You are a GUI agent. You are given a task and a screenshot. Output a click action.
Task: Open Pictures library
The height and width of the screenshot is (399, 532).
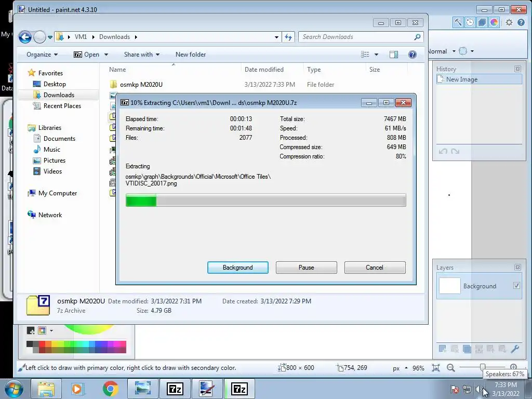(x=54, y=160)
